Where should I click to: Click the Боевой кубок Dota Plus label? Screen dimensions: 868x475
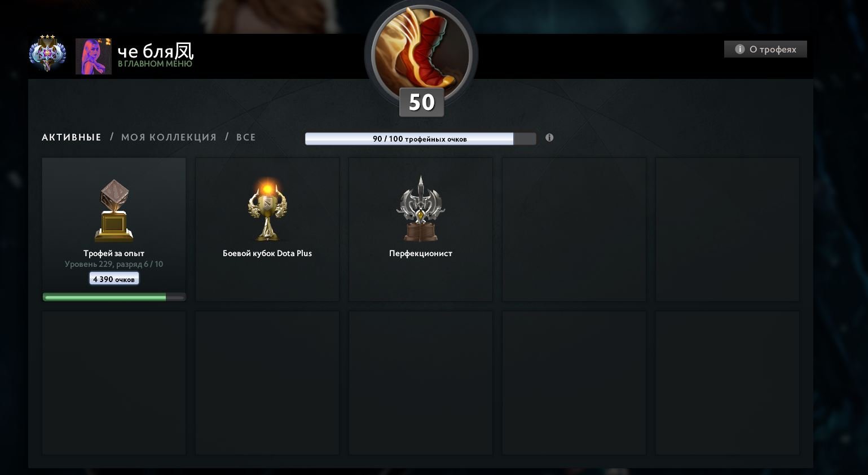[267, 253]
